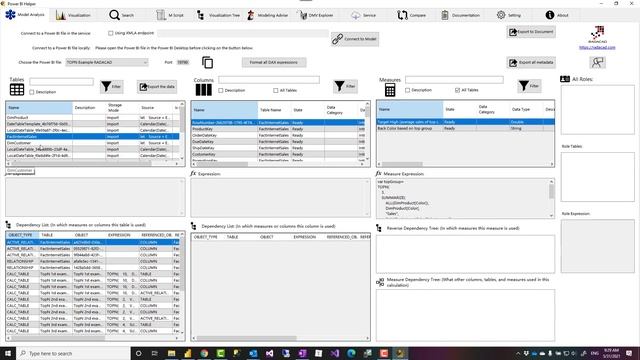
Task: Click the table Dependency List tree icon
Action: [x=8, y=225]
